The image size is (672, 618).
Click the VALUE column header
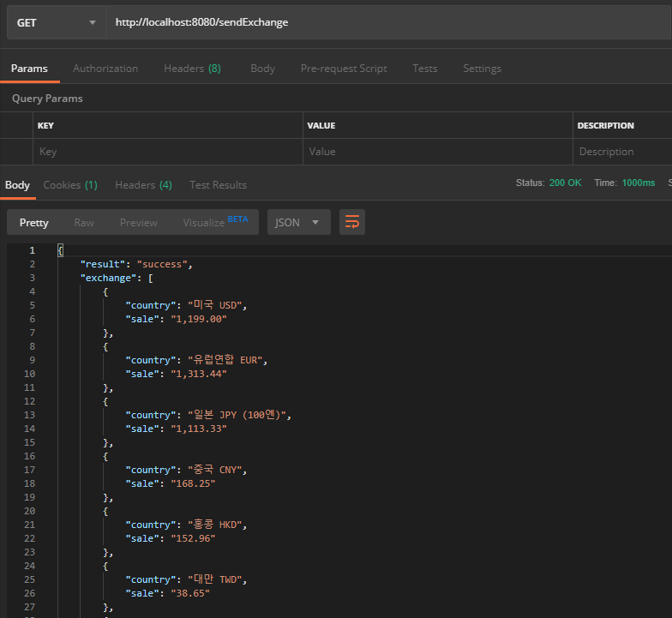pyautogui.click(x=321, y=125)
